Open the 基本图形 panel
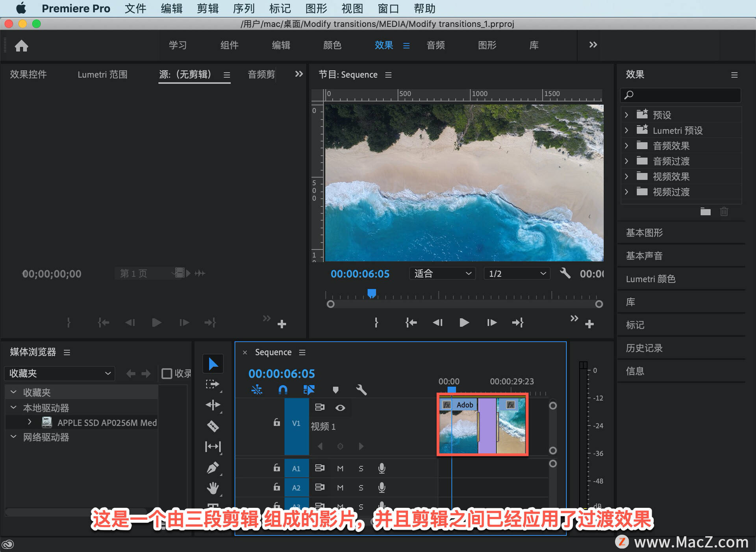The height and width of the screenshot is (552, 756). click(x=644, y=233)
